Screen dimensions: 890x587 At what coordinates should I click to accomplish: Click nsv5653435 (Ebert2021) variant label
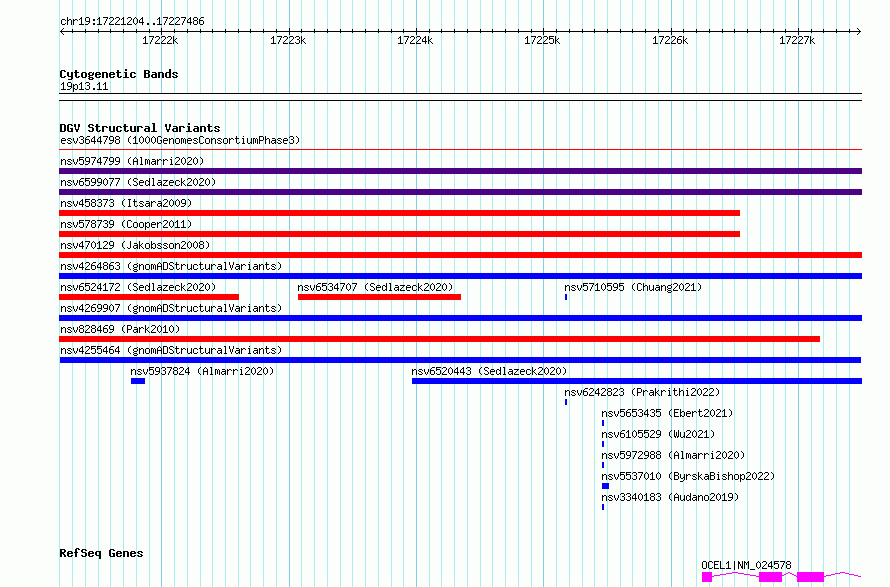click(667, 413)
